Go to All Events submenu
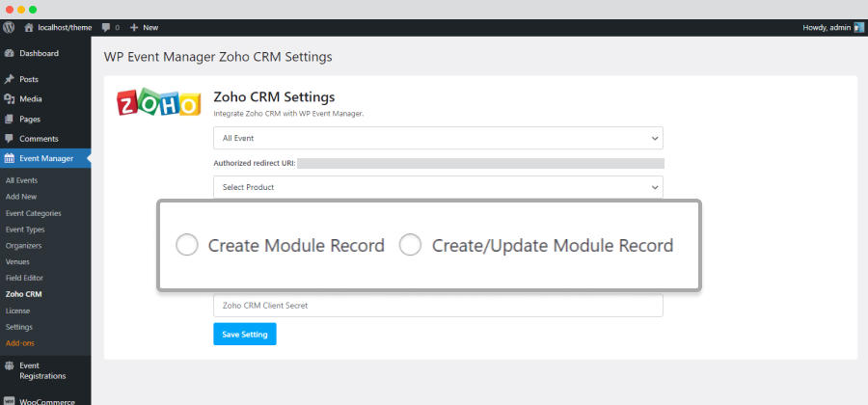The width and height of the screenshot is (868, 405). [x=21, y=180]
